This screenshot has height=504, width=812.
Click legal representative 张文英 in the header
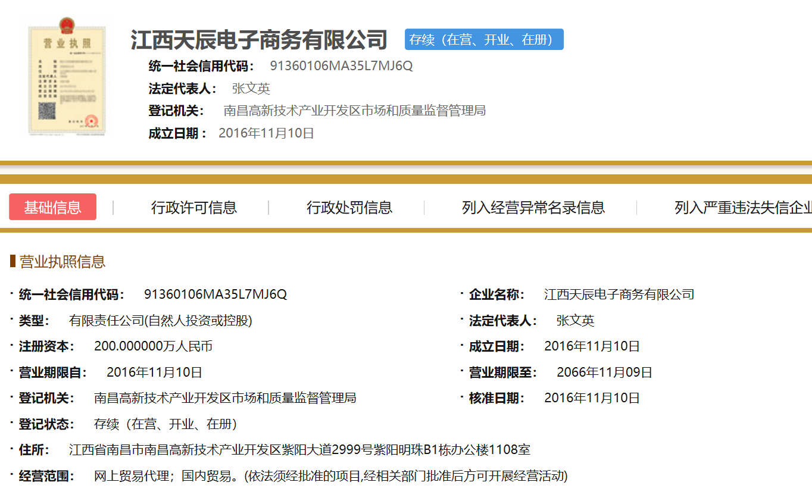point(251,89)
